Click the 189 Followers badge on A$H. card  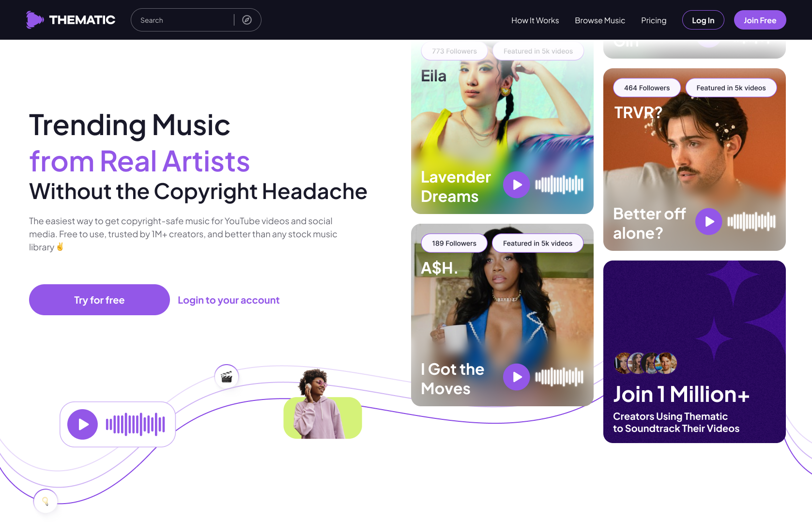point(454,243)
